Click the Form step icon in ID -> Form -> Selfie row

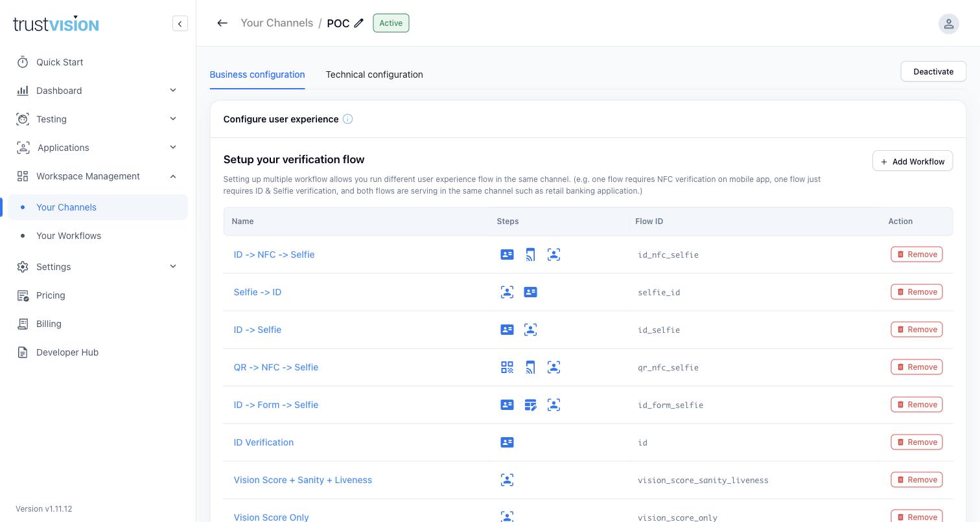pos(531,405)
